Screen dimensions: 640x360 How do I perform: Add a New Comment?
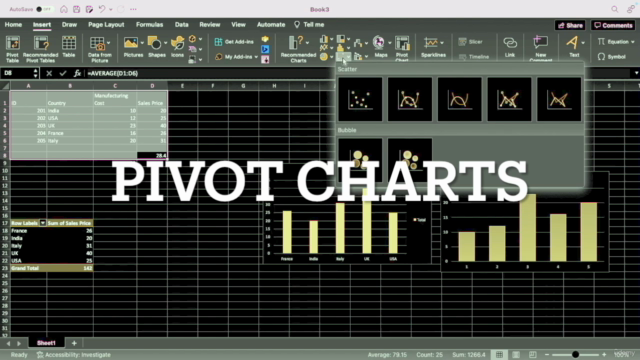point(540,49)
